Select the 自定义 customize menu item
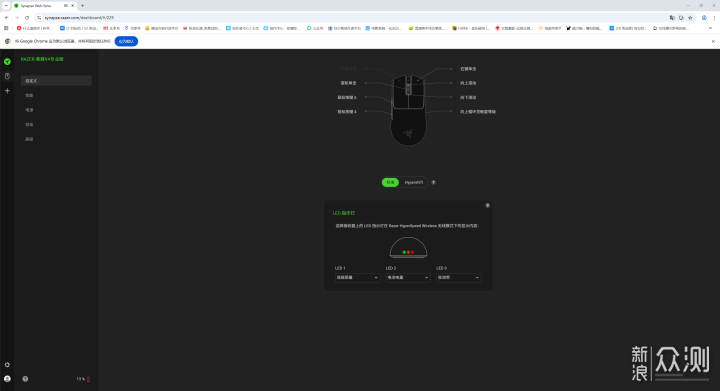The image size is (720, 391). (x=56, y=81)
